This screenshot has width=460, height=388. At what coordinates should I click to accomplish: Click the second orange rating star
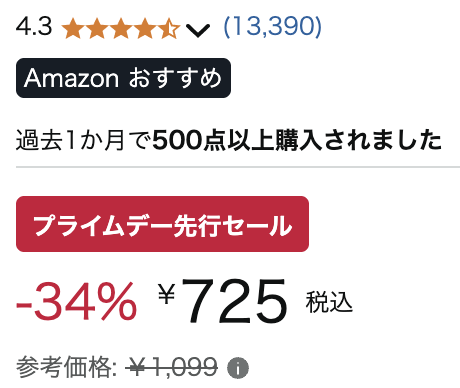point(97,28)
